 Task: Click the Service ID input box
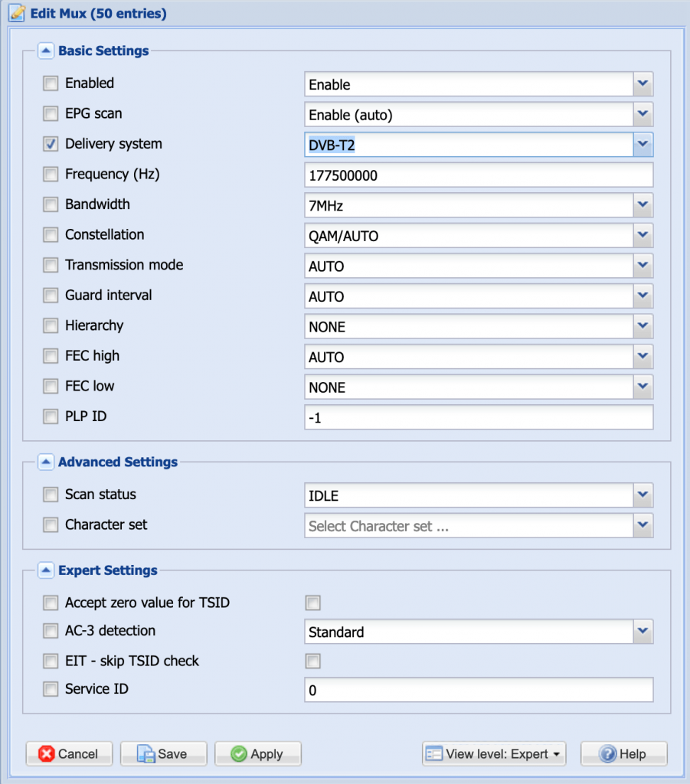[x=478, y=690]
